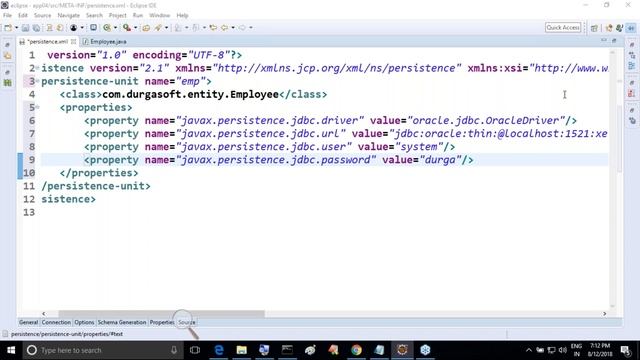The width and height of the screenshot is (640, 360).
Task: Click the Package Explorer icon in left trim
Action: 8,56
